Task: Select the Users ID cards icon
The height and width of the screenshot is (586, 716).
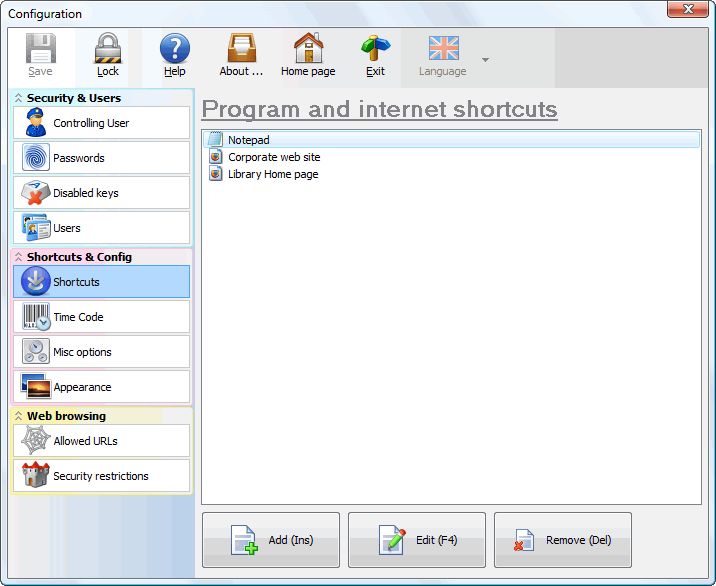Action: point(36,227)
